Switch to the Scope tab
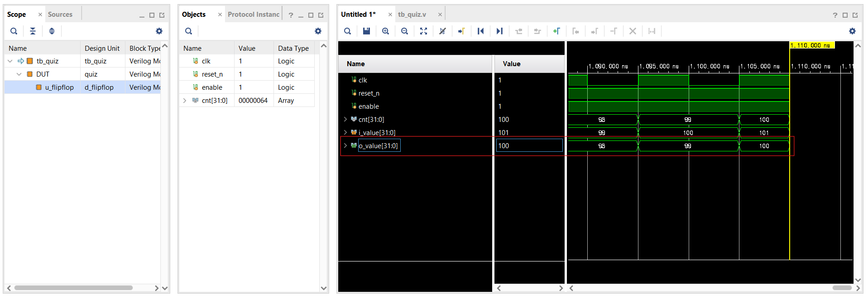This screenshot has width=868, height=300. pyautogui.click(x=17, y=15)
